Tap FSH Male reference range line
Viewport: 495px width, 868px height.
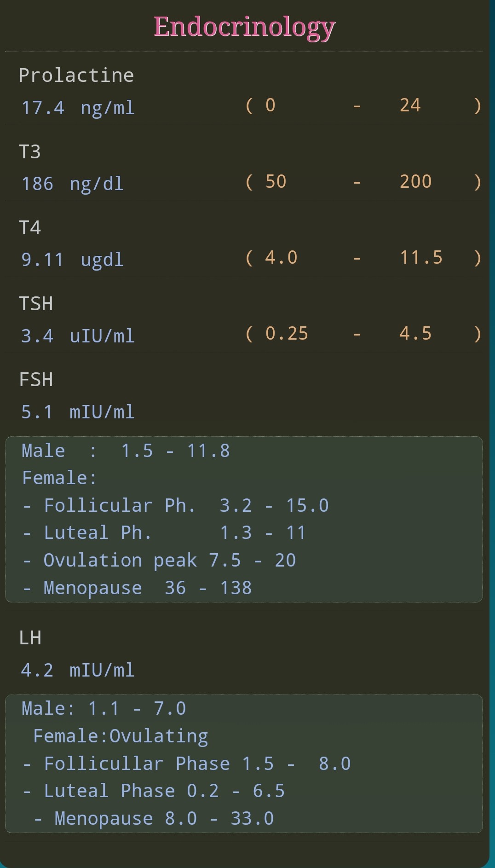click(126, 451)
